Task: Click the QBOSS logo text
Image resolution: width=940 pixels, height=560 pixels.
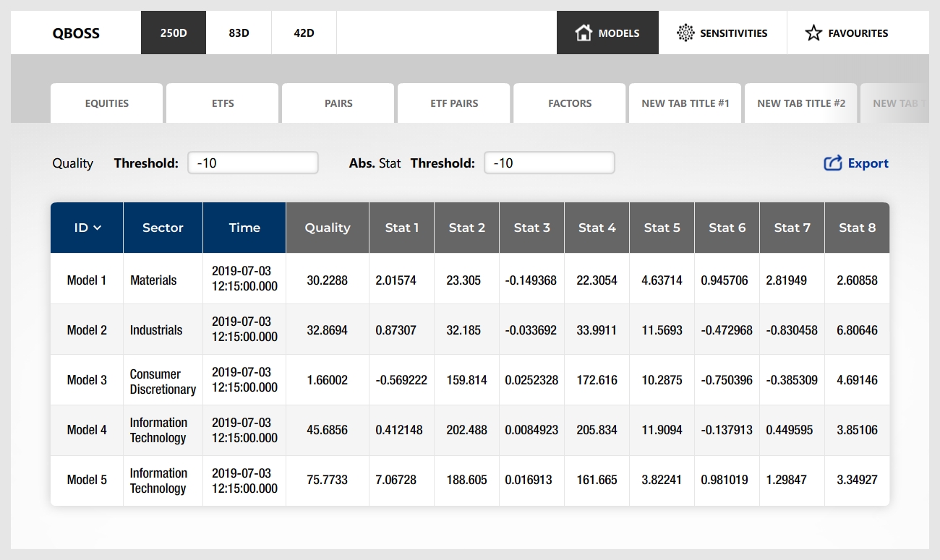Action: tap(76, 33)
